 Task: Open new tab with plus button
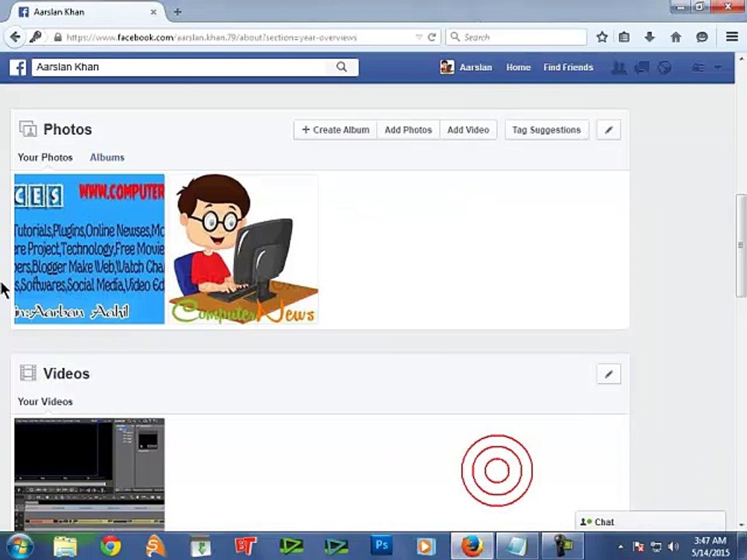pyautogui.click(x=177, y=12)
